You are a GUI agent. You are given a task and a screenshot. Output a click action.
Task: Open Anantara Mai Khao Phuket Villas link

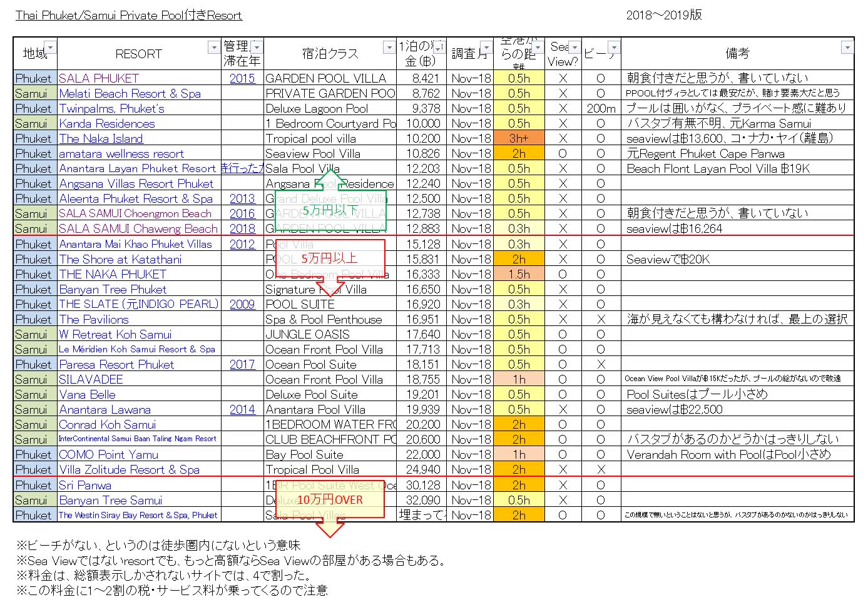pyautogui.click(x=135, y=244)
